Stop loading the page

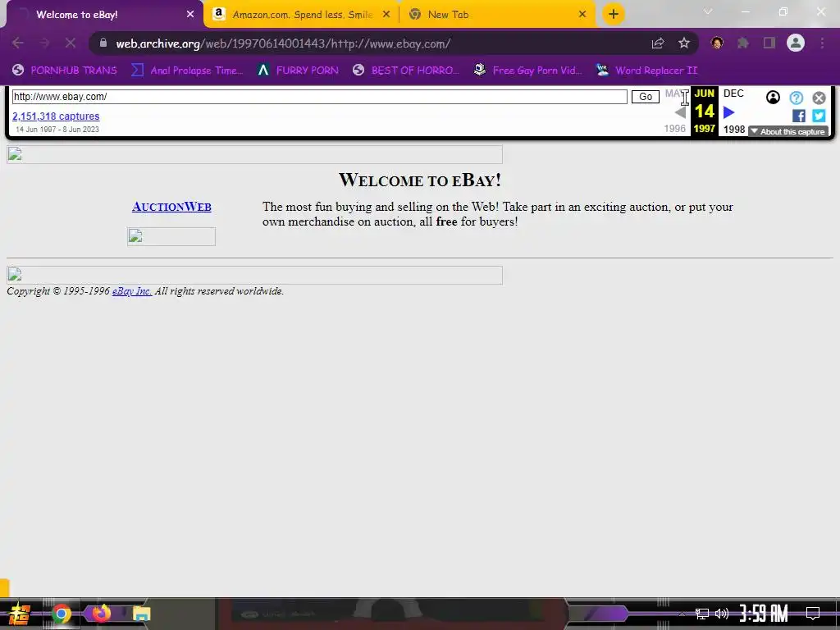coord(71,43)
